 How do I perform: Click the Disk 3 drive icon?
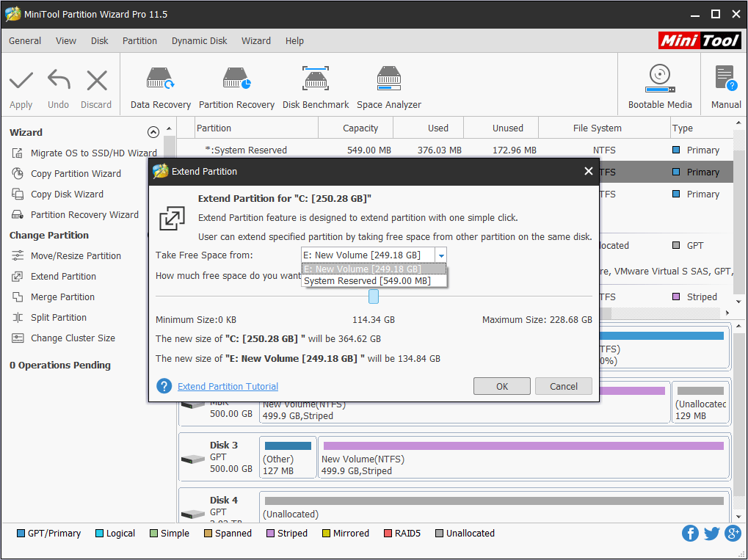(x=193, y=459)
